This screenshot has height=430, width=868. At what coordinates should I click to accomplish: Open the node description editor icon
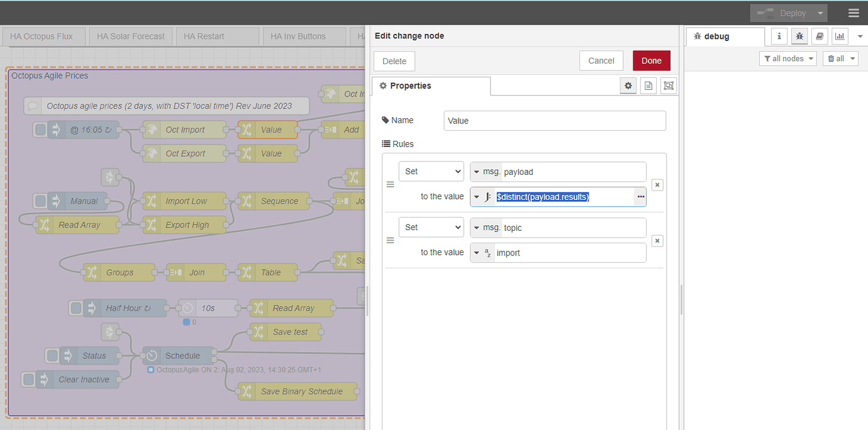pos(648,85)
